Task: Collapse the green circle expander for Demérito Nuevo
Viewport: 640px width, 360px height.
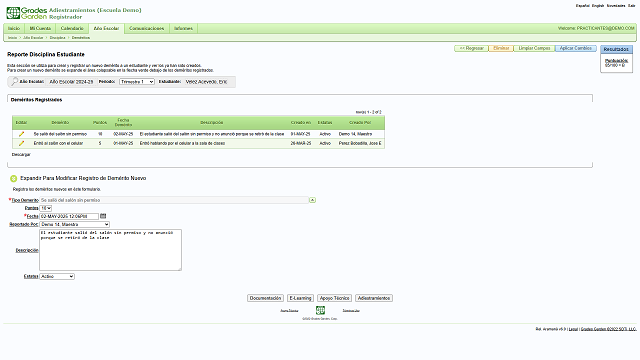Action: (13, 178)
